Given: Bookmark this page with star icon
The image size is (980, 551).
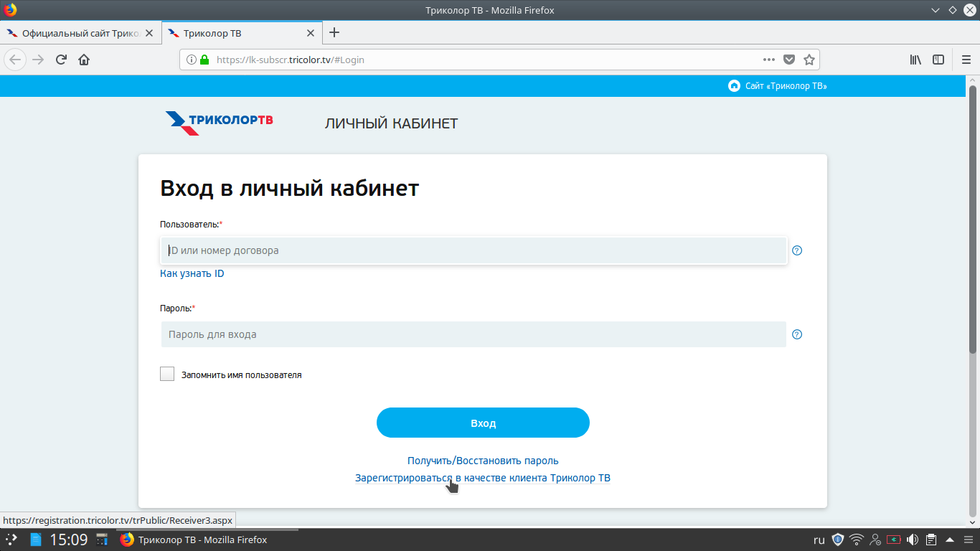Looking at the screenshot, I should (x=809, y=60).
